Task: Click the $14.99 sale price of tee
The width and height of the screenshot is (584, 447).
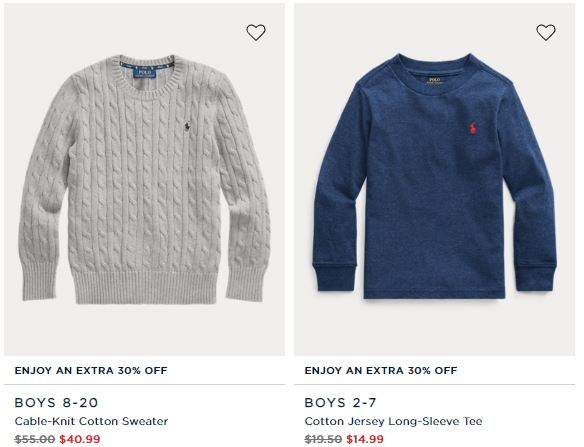Action: (x=365, y=439)
